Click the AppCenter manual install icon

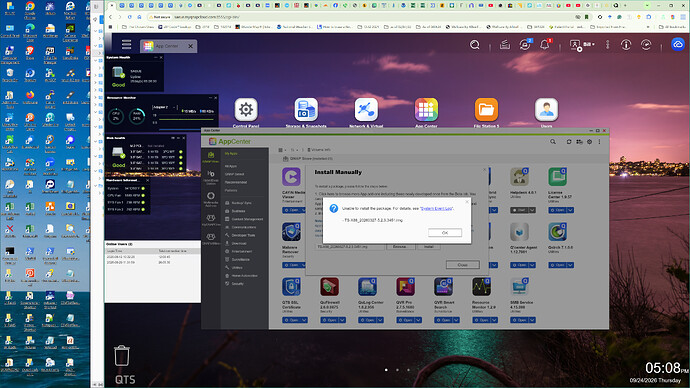(x=579, y=142)
